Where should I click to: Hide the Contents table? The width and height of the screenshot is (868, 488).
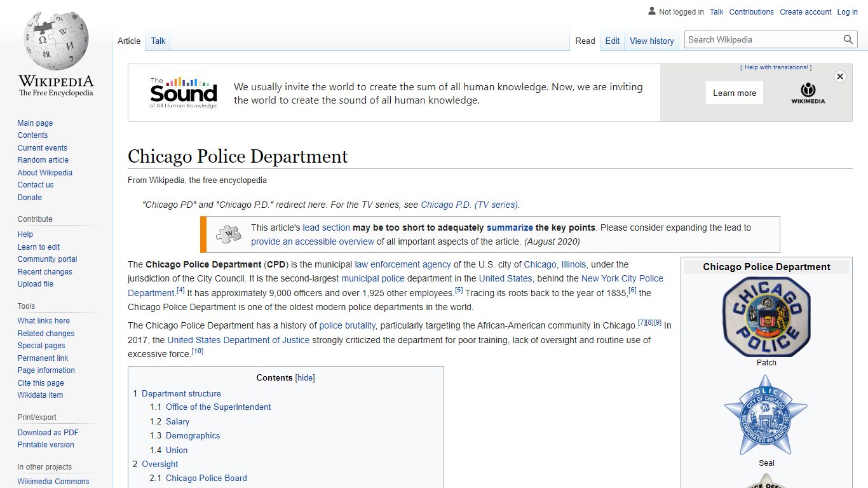tap(306, 377)
